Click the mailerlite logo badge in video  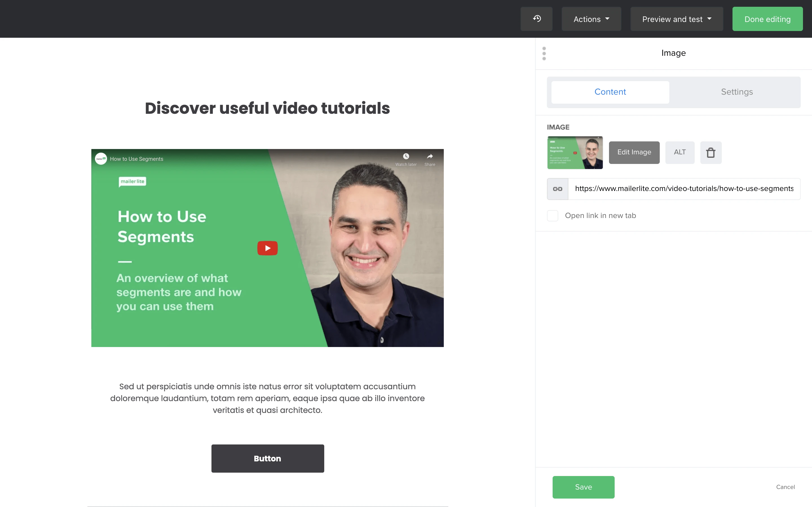[132, 181]
